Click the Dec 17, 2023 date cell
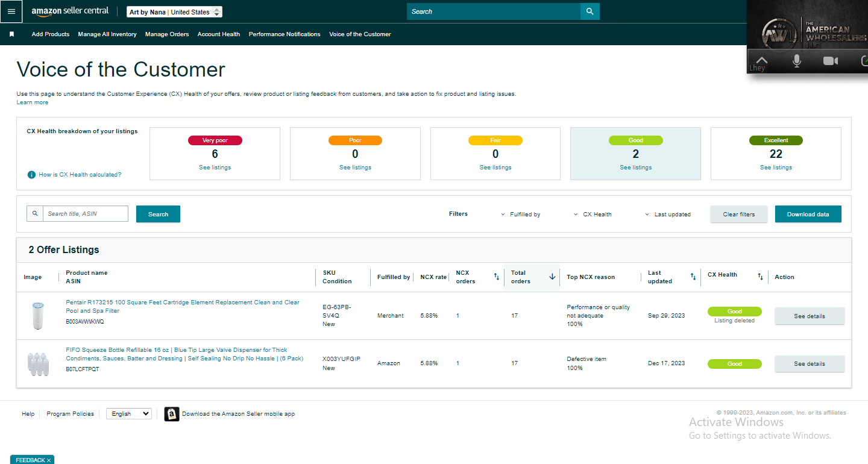868x464 pixels. [x=667, y=363]
